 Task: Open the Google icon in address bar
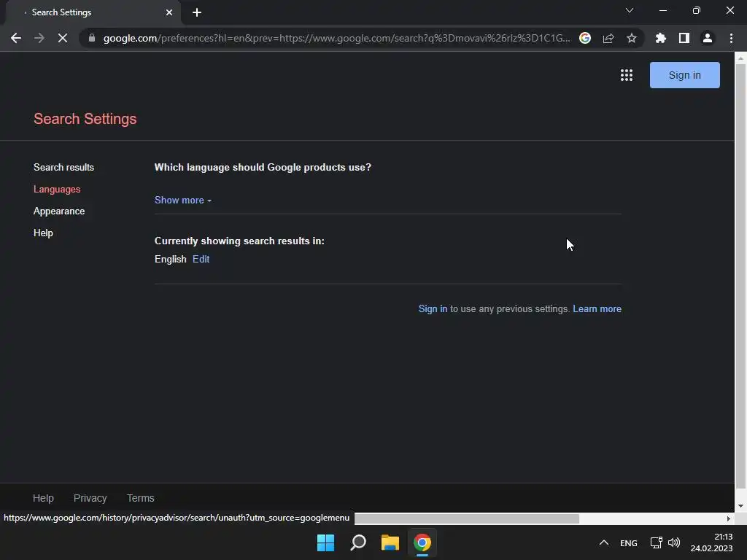click(585, 38)
